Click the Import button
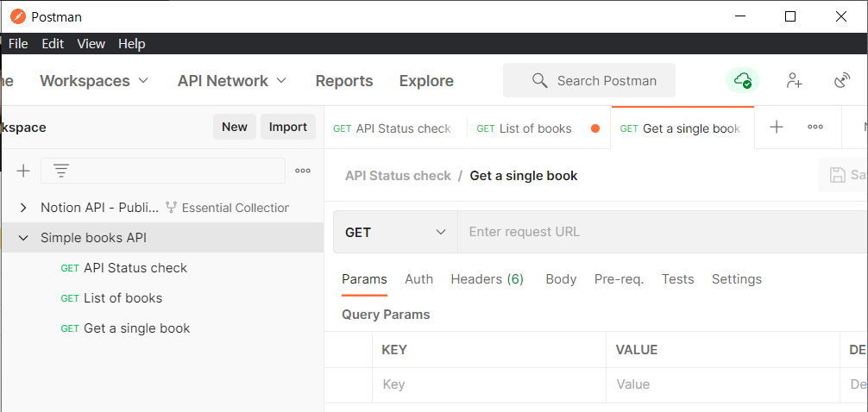 click(x=288, y=127)
